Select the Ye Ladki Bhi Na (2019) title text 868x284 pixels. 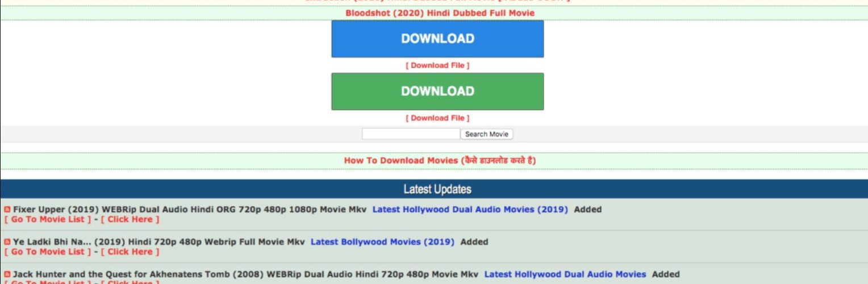159,242
